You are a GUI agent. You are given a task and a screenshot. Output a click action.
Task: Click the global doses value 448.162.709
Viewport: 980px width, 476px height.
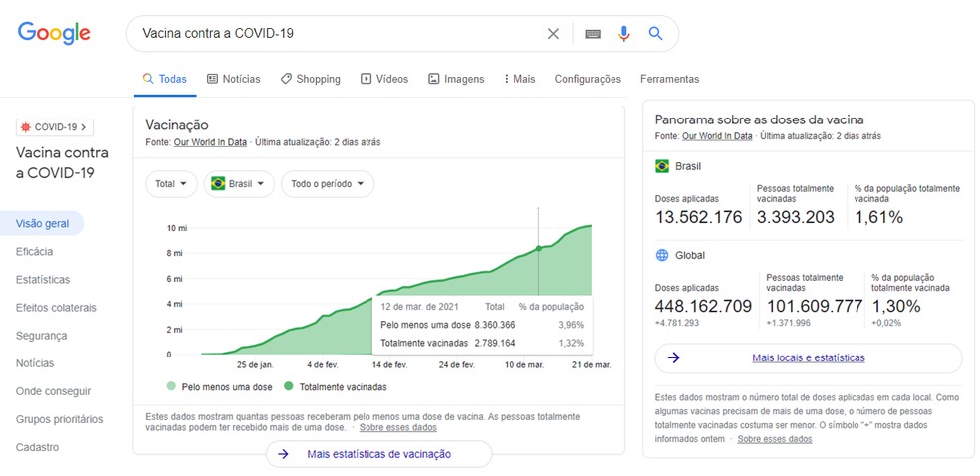point(703,306)
